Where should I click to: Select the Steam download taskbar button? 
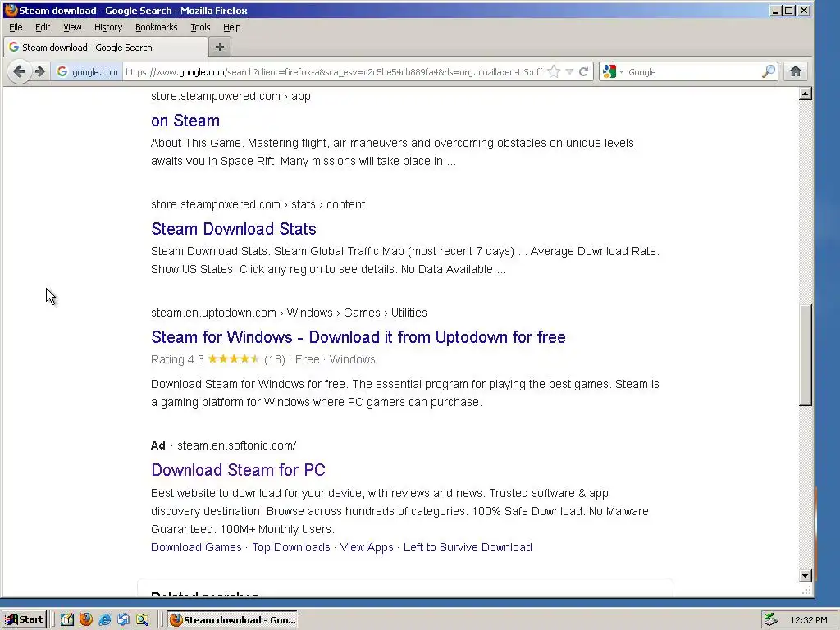pyautogui.click(x=232, y=620)
